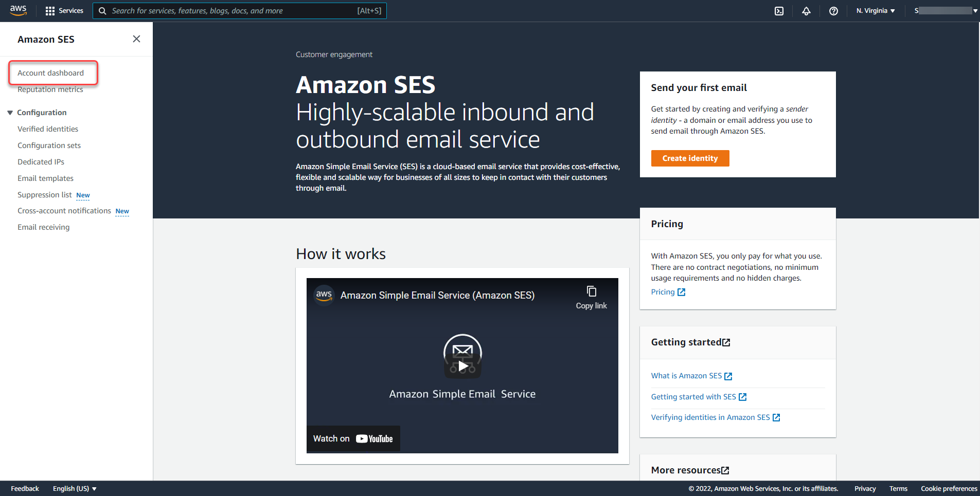The height and width of the screenshot is (496, 980).
Task: Open Getting started with SES link
Action: click(699, 397)
